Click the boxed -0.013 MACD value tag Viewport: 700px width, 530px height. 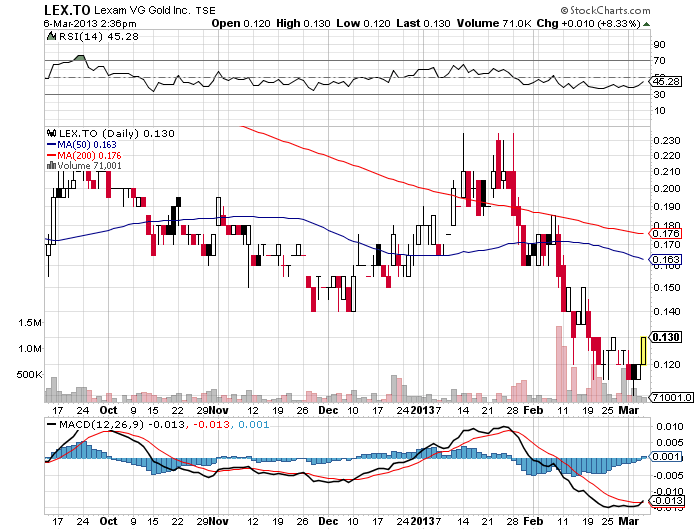click(x=667, y=501)
